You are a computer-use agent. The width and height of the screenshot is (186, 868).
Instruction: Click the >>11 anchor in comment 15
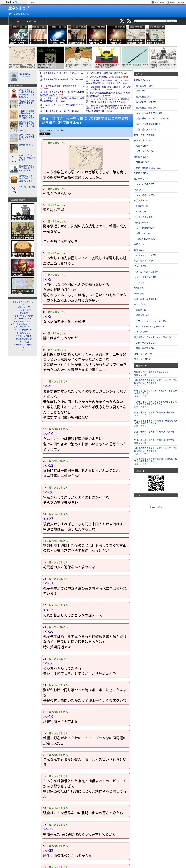(x=48, y=583)
